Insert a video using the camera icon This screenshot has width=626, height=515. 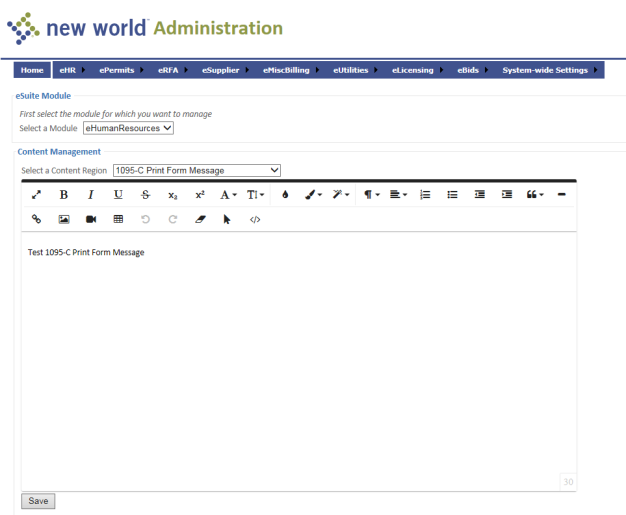click(x=91, y=219)
